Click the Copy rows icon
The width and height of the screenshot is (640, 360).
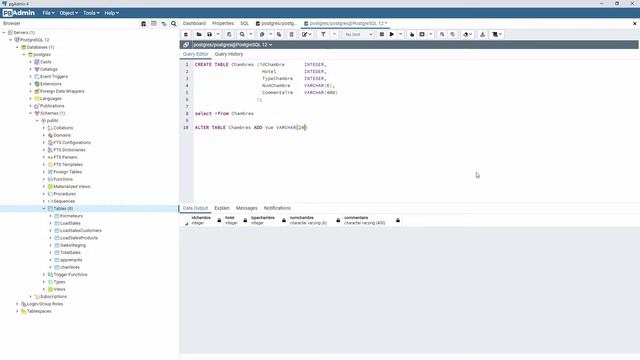pos(262,34)
